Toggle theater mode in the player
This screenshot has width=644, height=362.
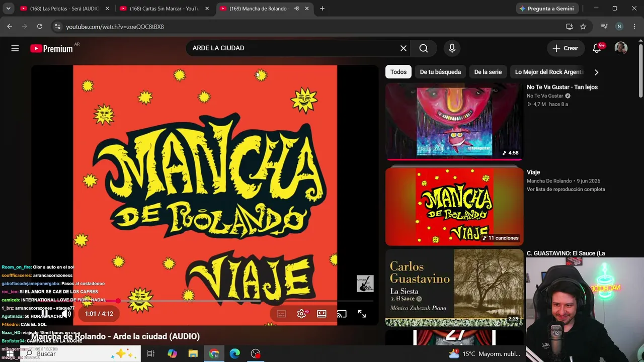click(x=321, y=314)
